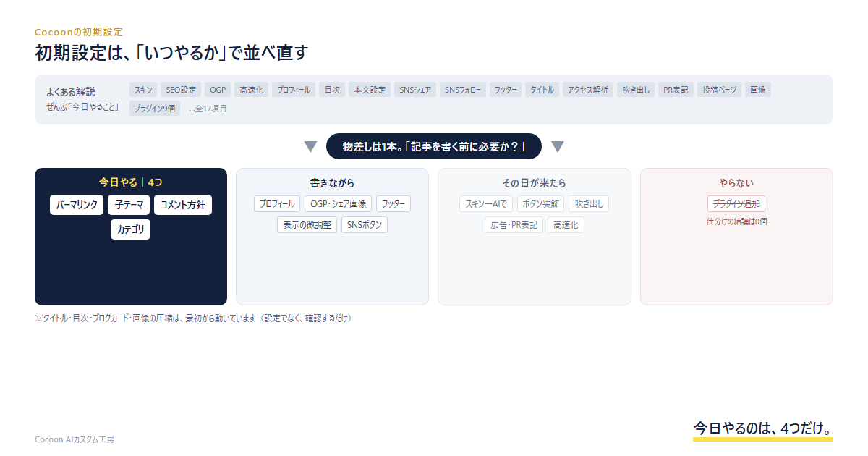Click the pill reading 物差しは1本。「記事を書く前に必要か？」

(434, 146)
